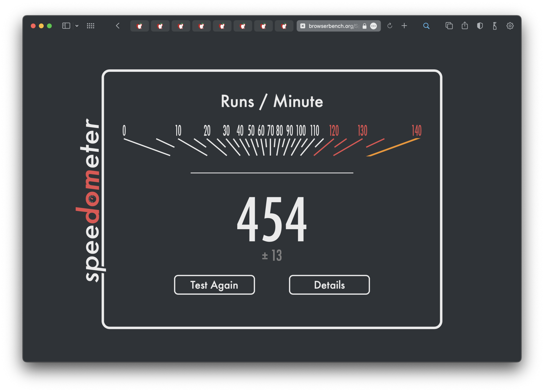Click the Runs / Minute heading
This screenshot has height=392, width=544.
pyautogui.click(x=272, y=101)
